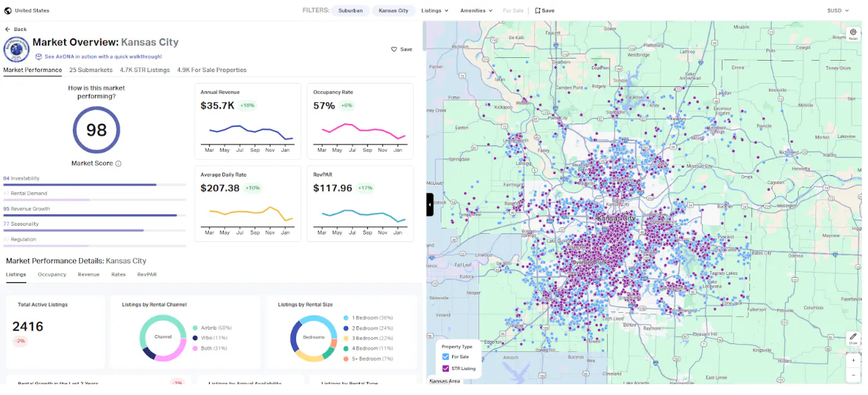This screenshot has width=868, height=395.
Task: Click the Annual Revenue card
Action: click(248, 121)
